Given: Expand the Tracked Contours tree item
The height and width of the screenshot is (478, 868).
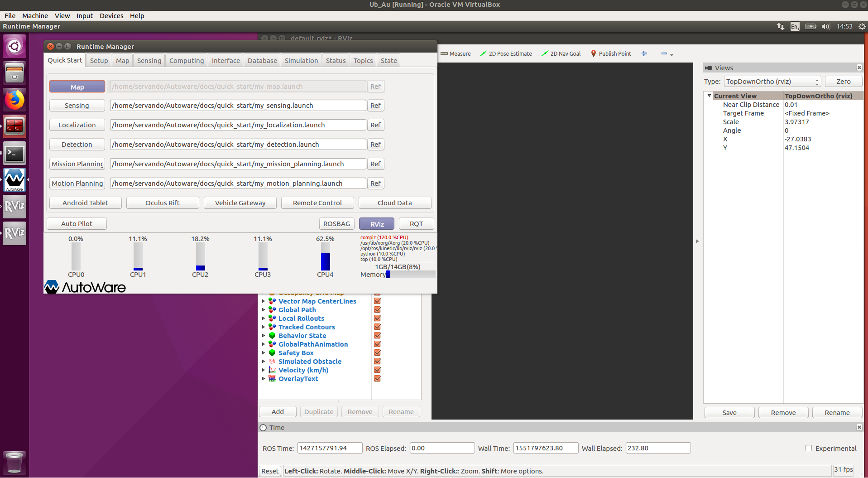Looking at the screenshot, I should [264, 327].
